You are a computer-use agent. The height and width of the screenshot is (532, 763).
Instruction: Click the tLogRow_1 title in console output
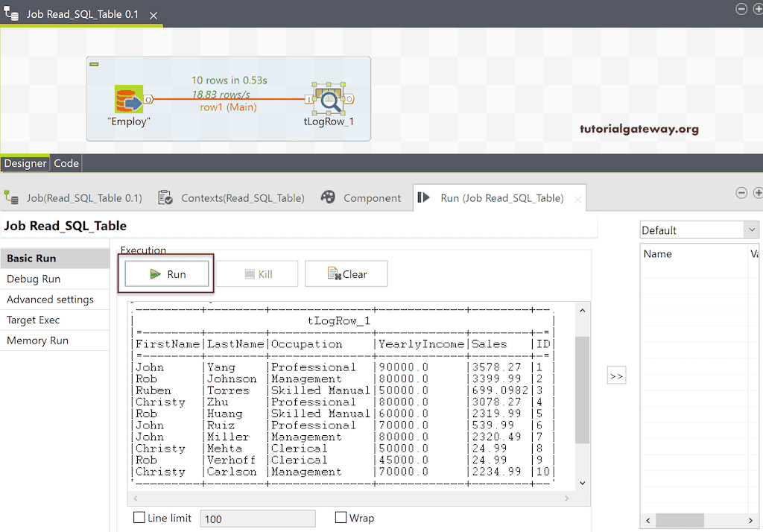(339, 320)
